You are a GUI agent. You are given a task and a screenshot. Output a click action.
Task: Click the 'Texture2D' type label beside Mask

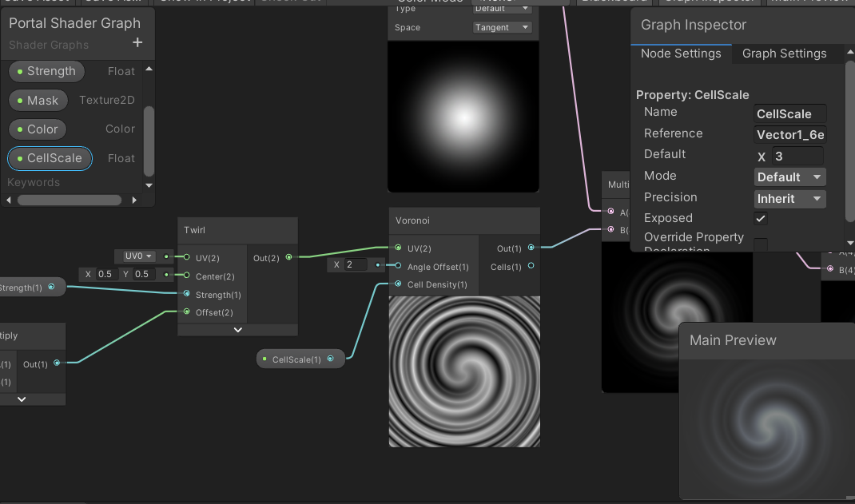(x=107, y=101)
